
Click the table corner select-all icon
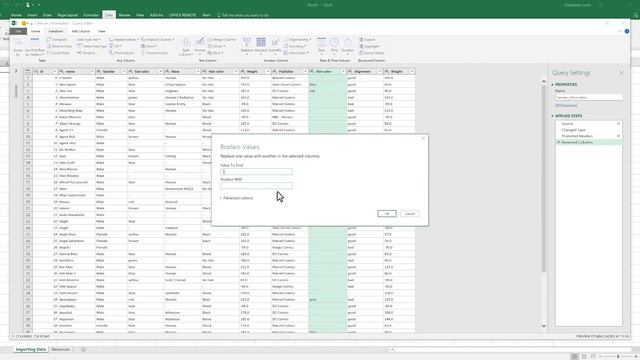coord(28,71)
